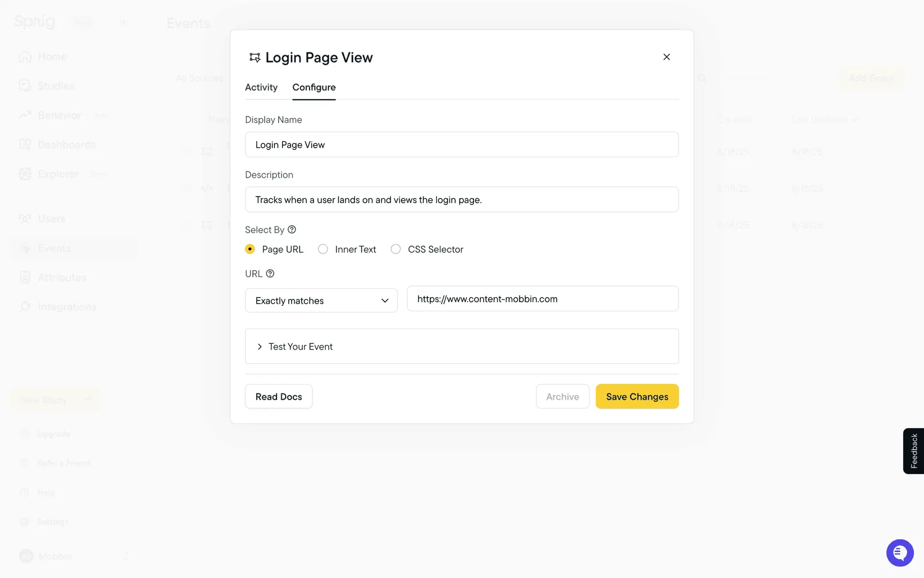
Task: Close the Login Page View dialog
Action: (x=667, y=57)
